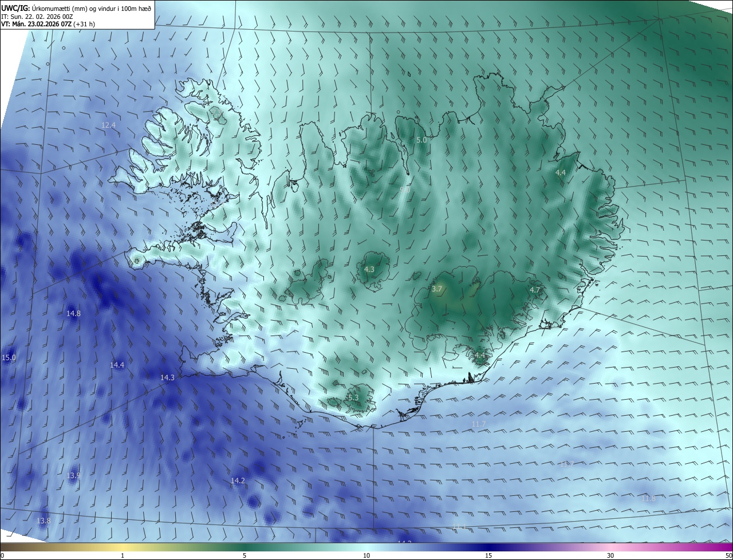Click the color scale tick label 0
The image size is (733, 560).
[x=2, y=555]
